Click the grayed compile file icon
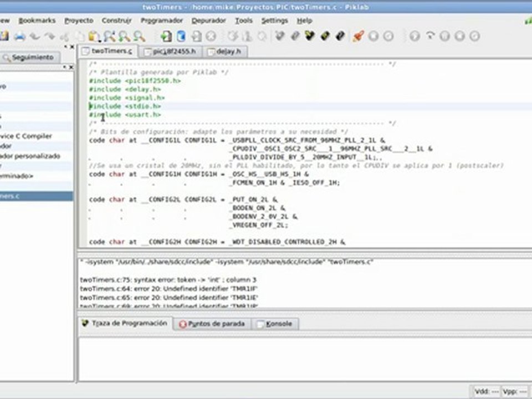 233,36
